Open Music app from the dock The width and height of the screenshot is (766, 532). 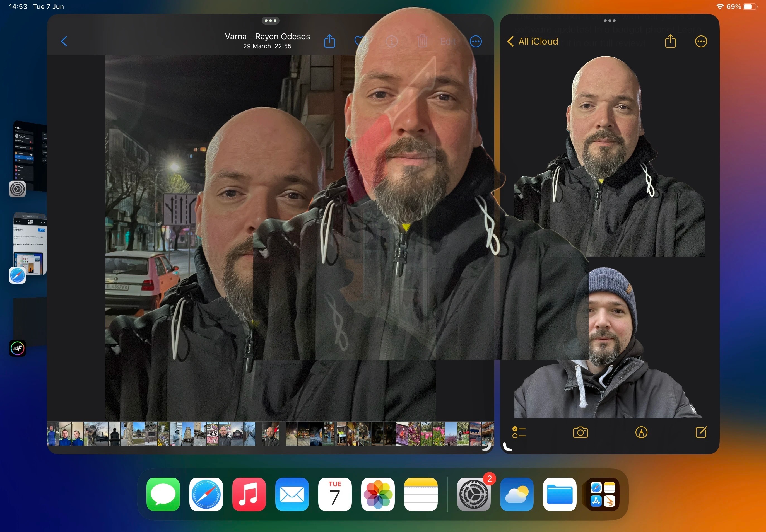[x=249, y=494]
